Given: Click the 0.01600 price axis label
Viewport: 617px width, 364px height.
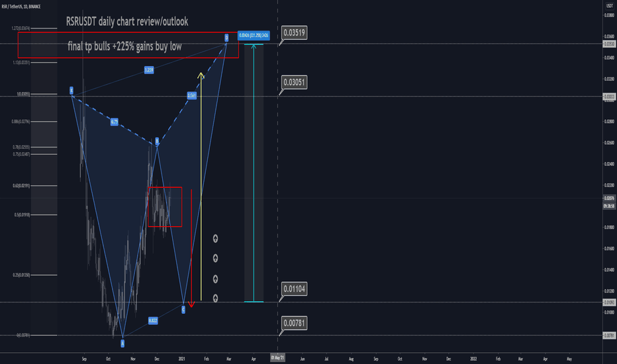Looking at the screenshot, I should [x=609, y=249].
